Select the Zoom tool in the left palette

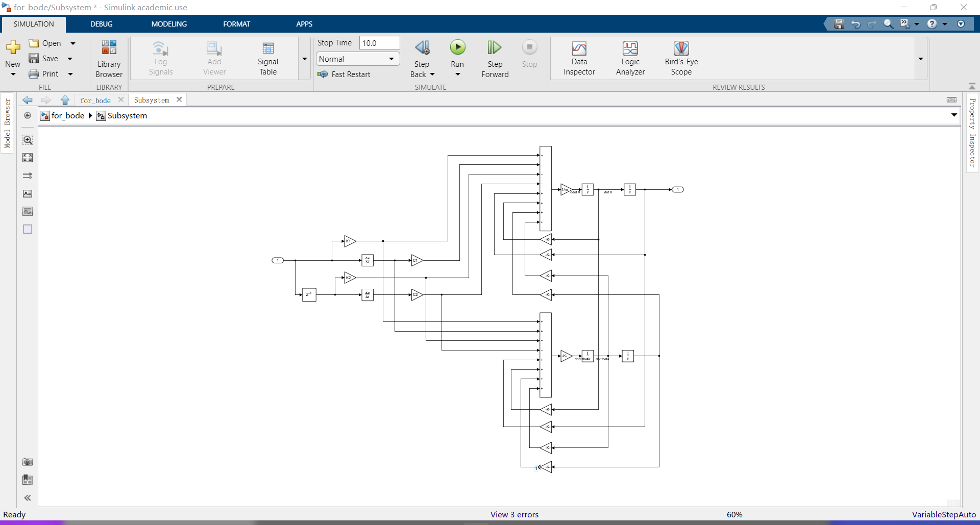pos(28,140)
